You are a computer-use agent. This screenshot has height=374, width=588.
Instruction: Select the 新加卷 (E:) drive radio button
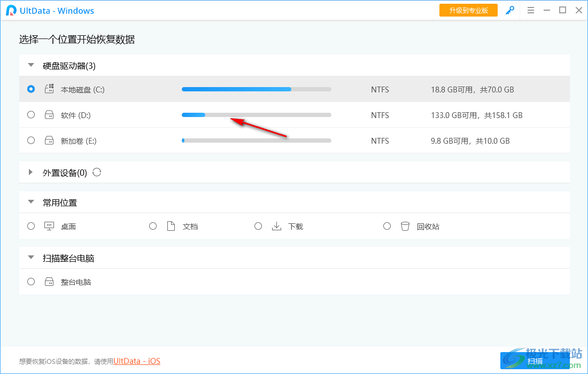[30, 140]
